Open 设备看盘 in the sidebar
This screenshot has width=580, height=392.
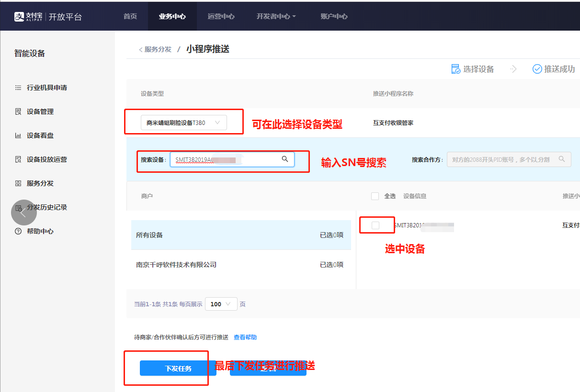click(40, 135)
